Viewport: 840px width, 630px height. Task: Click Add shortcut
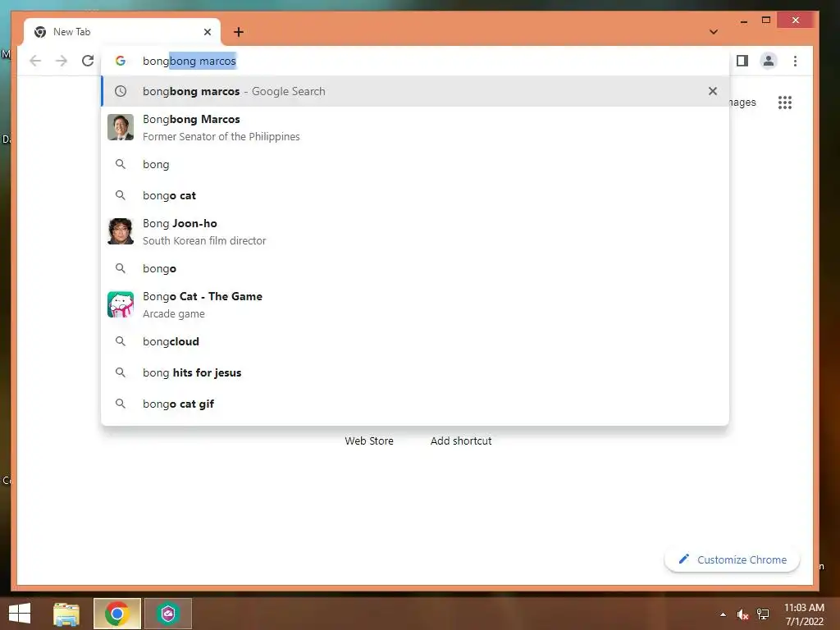point(461,441)
